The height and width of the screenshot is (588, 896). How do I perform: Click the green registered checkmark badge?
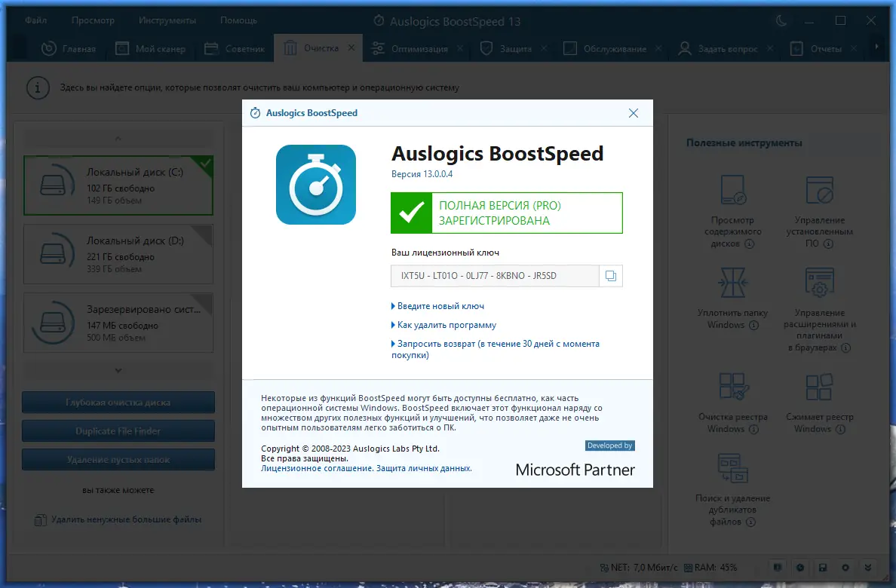click(412, 213)
